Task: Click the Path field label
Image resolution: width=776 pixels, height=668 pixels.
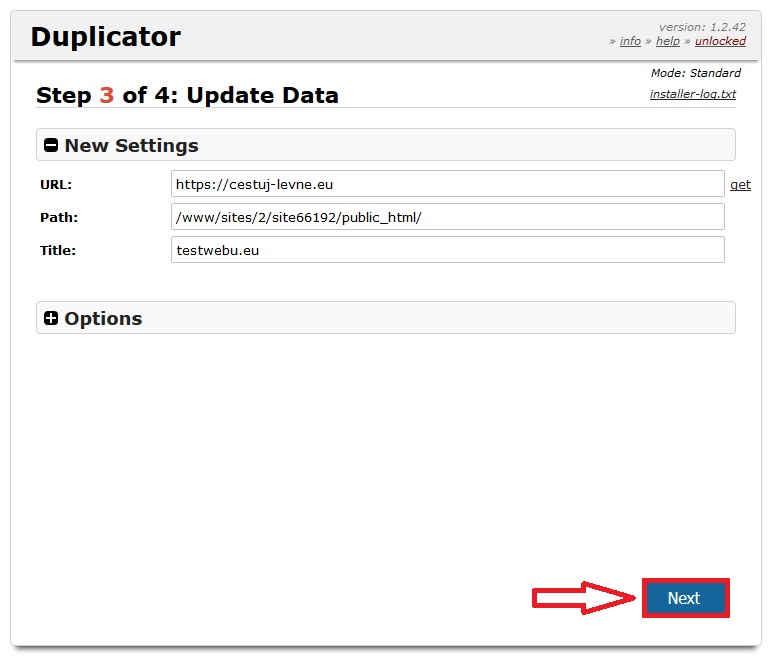Action: tap(59, 218)
